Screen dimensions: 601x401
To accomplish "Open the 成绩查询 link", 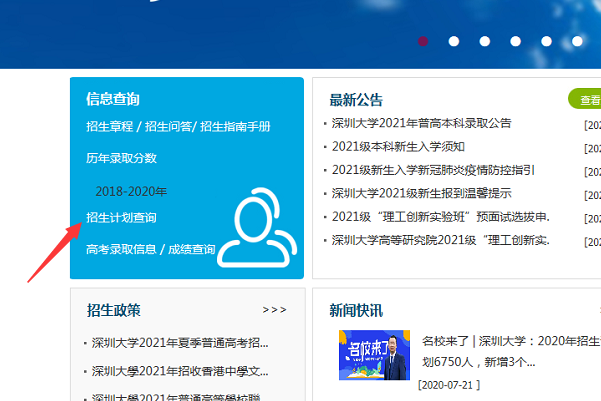I will [192, 249].
